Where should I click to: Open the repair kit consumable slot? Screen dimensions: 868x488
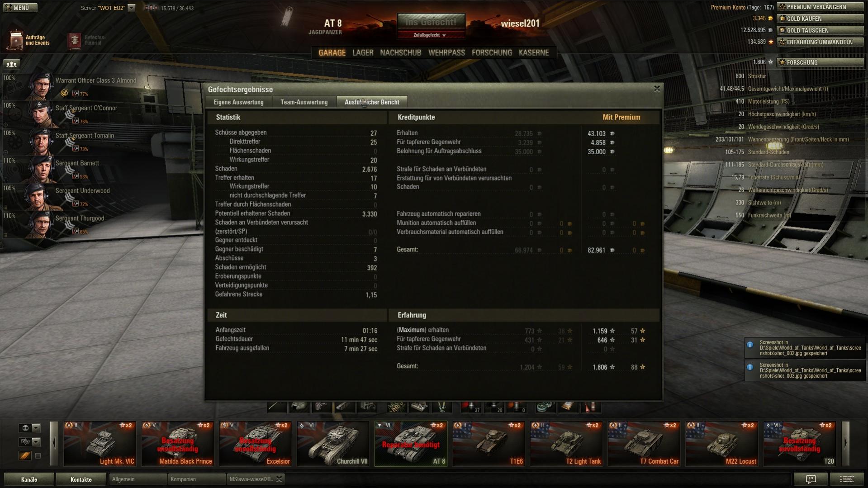point(545,407)
